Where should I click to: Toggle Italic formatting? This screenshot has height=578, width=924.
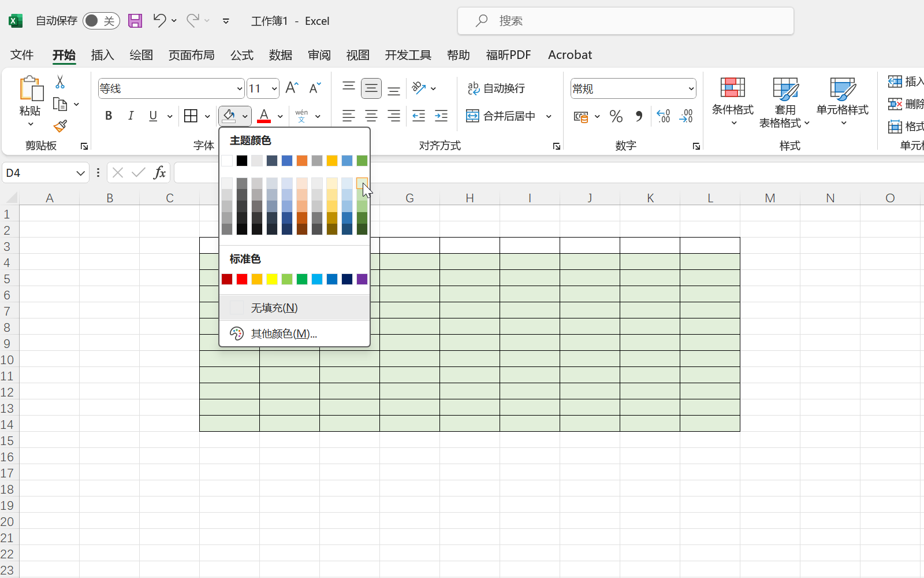pyautogui.click(x=131, y=116)
